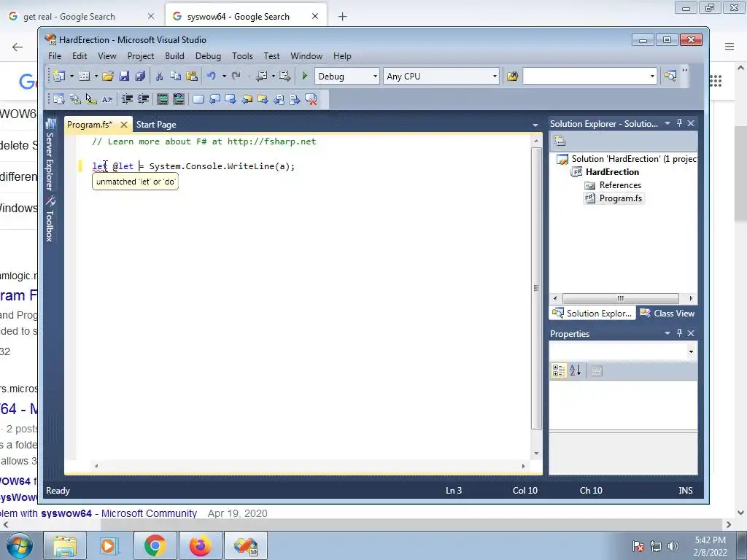Start debugging with the green play arrow
Image resolution: width=747 pixels, height=560 pixels.
tap(305, 76)
